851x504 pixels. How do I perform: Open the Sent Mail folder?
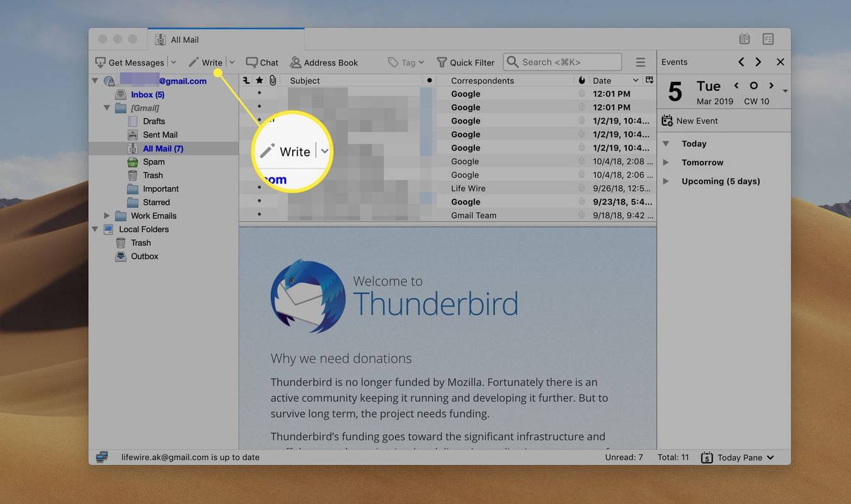click(x=160, y=135)
